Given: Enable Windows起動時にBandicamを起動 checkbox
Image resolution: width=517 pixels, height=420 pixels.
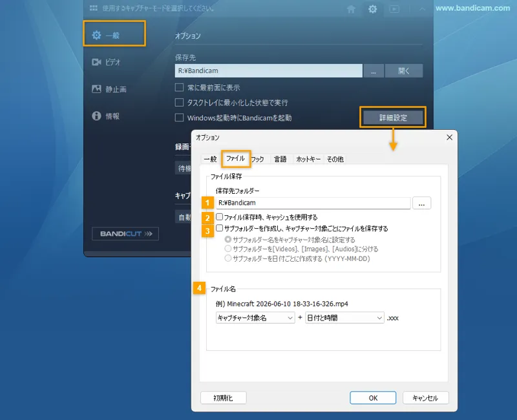Looking at the screenshot, I should click(x=179, y=118).
